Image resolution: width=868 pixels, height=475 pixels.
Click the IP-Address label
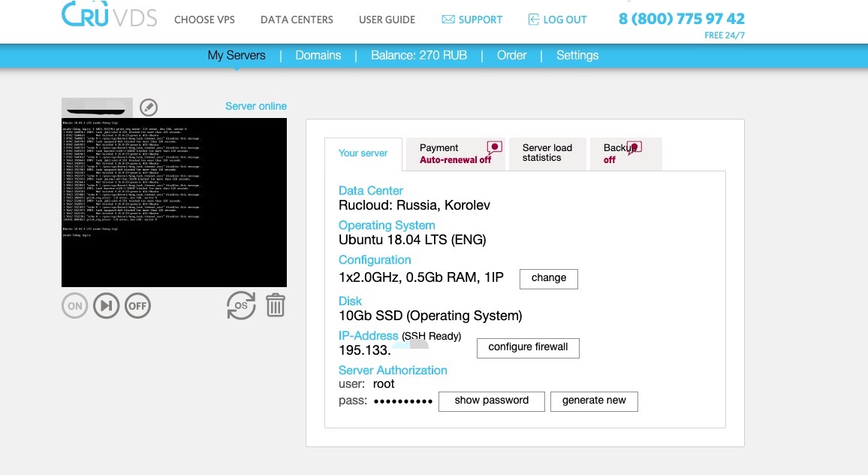click(x=368, y=336)
